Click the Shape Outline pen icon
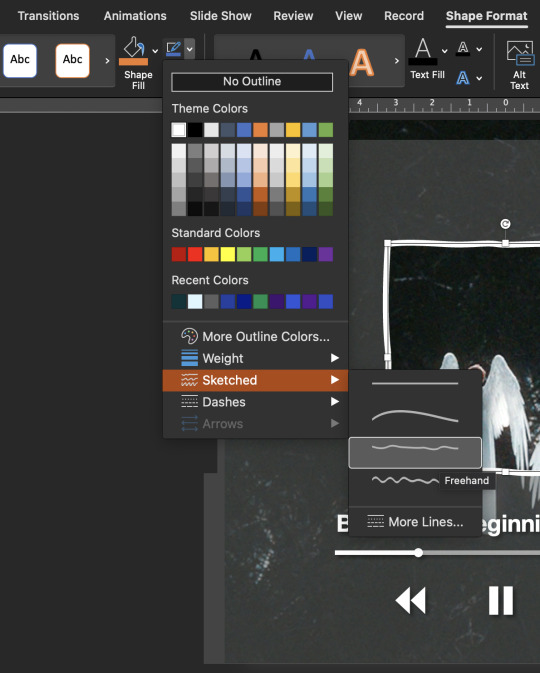The height and width of the screenshot is (673, 540). 173,49
